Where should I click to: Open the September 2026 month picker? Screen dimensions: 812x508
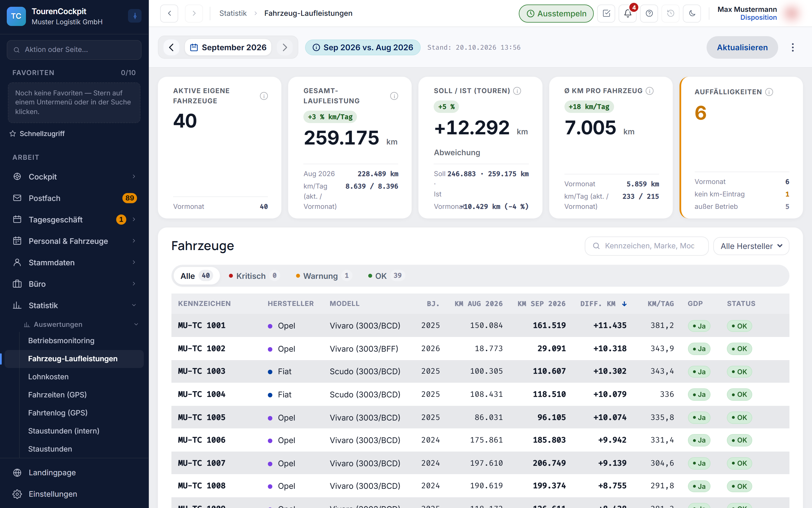click(x=228, y=47)
